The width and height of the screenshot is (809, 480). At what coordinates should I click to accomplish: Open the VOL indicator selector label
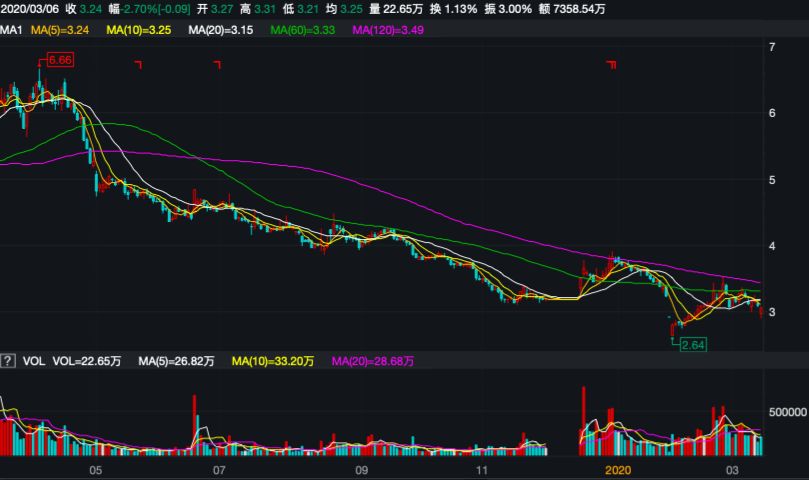tap(33, 360)
